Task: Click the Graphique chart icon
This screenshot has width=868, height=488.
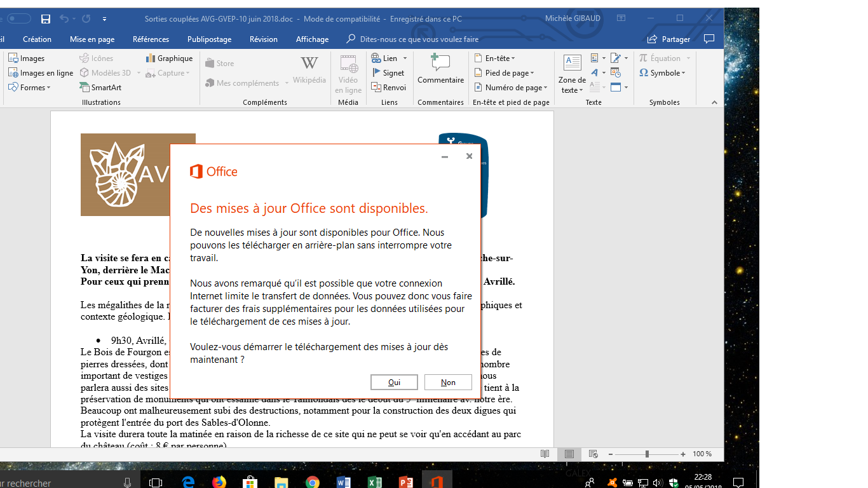Action: coord(169,58)
